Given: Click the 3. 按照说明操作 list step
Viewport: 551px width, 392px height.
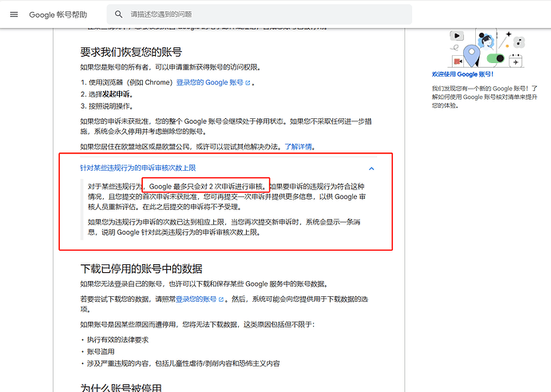Looking at the screenshot, I should pos(107,106).
